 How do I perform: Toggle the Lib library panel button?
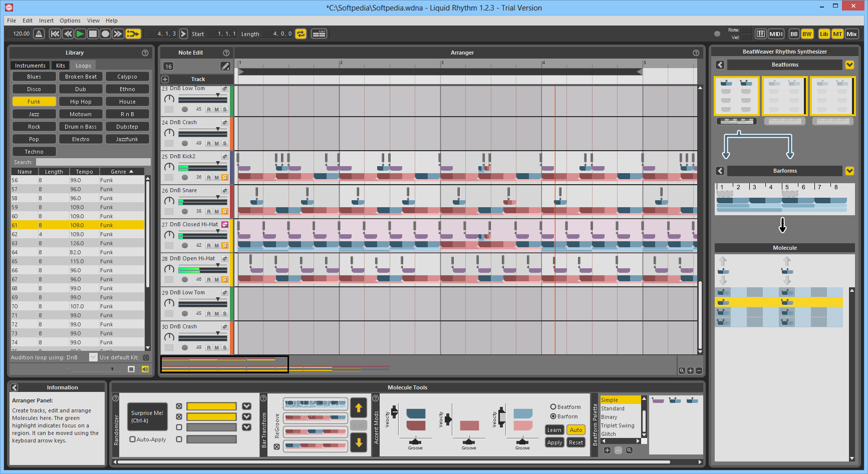824,34
